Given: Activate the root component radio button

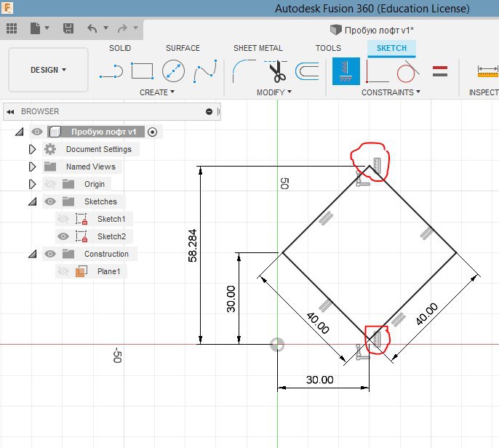Looking at the screenshot, I should (x=153, y=132).
